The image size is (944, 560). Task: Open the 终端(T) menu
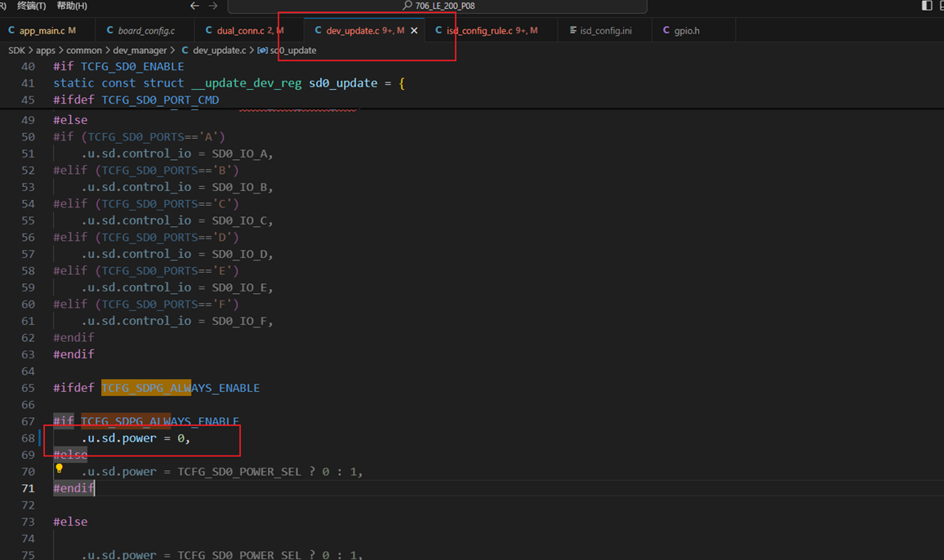point(31,6)
